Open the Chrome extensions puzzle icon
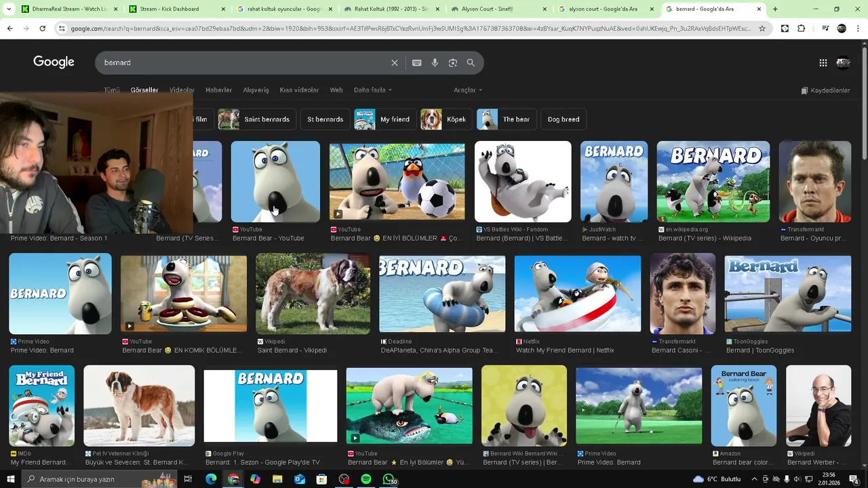 coord(802,28)
